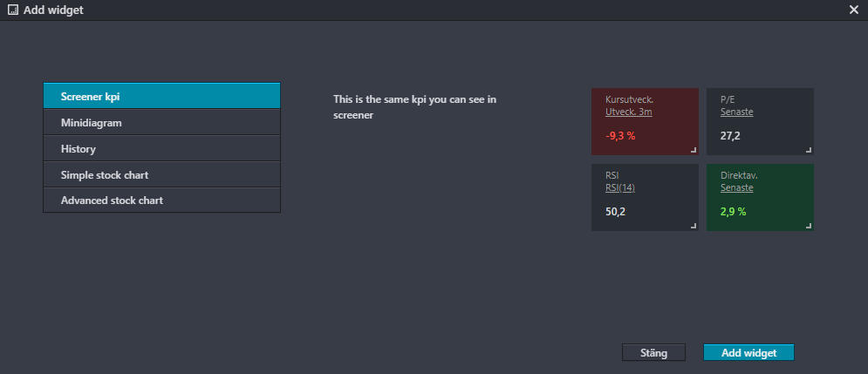
Task: Select the Screener kpi widget type
Action: [x=161, y=96]
